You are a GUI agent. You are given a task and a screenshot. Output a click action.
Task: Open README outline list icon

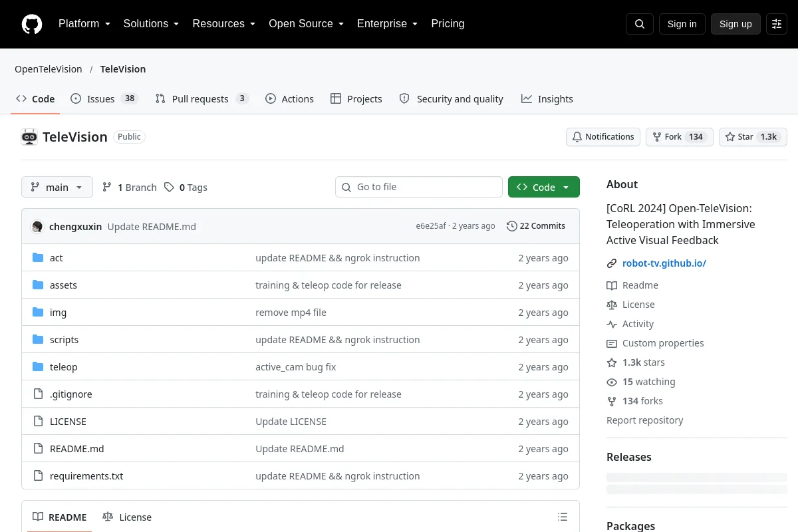tap(563, 517)
